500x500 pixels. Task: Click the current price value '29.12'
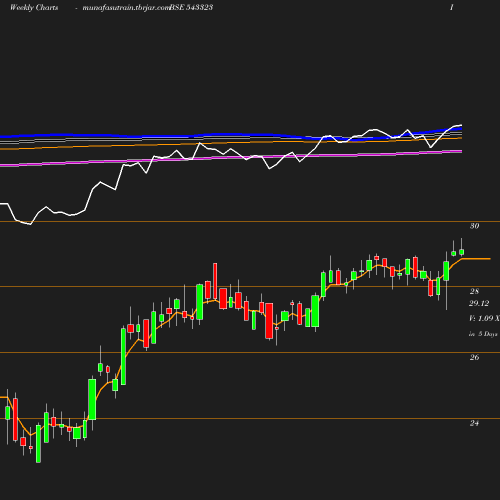(x=479, y=303)
